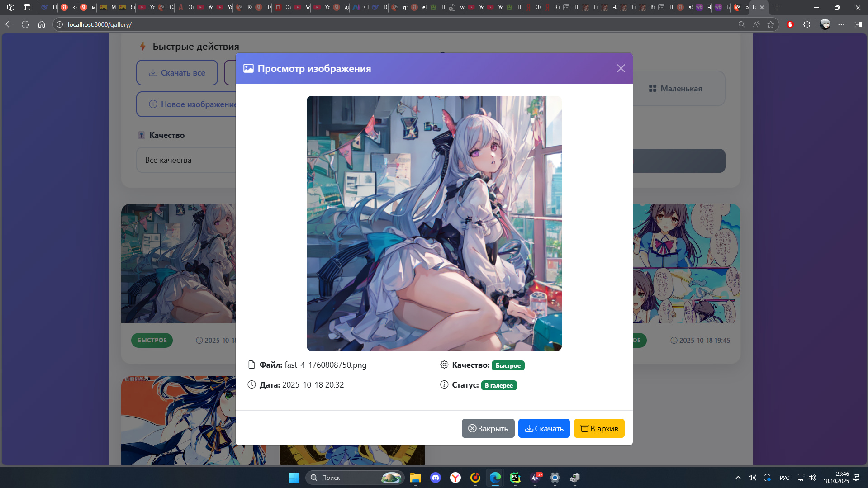Open the Yandex Music taskbar icon
Screen dimensions: 868x488
tap(475, 478)
